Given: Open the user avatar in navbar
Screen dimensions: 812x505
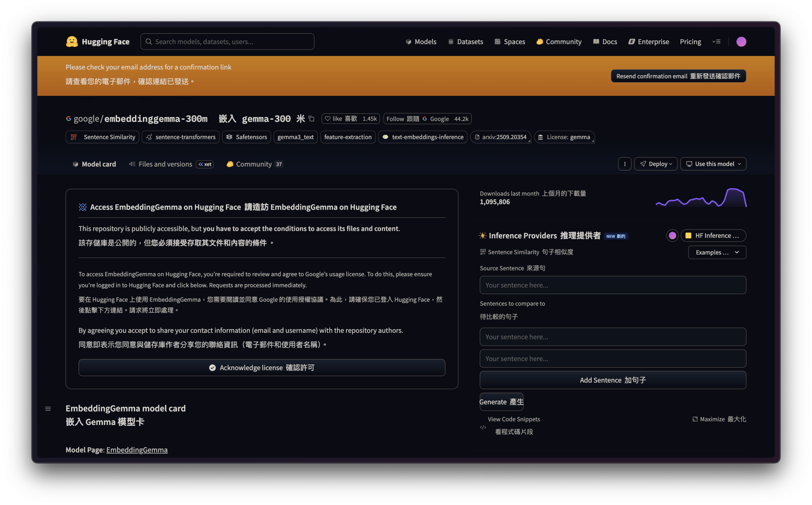Looking at the screenshot, I should pyautogui.click(x=741, y=42).
